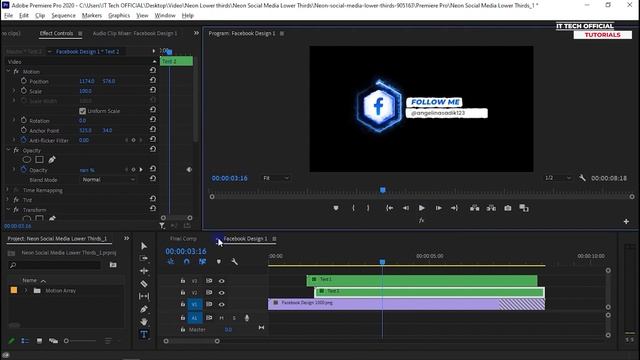Image resolution: width=640 pixels, height=360 pixels.
Task: Expand the Tint effect
Action: pyautogui.click(x=8, y=200)
